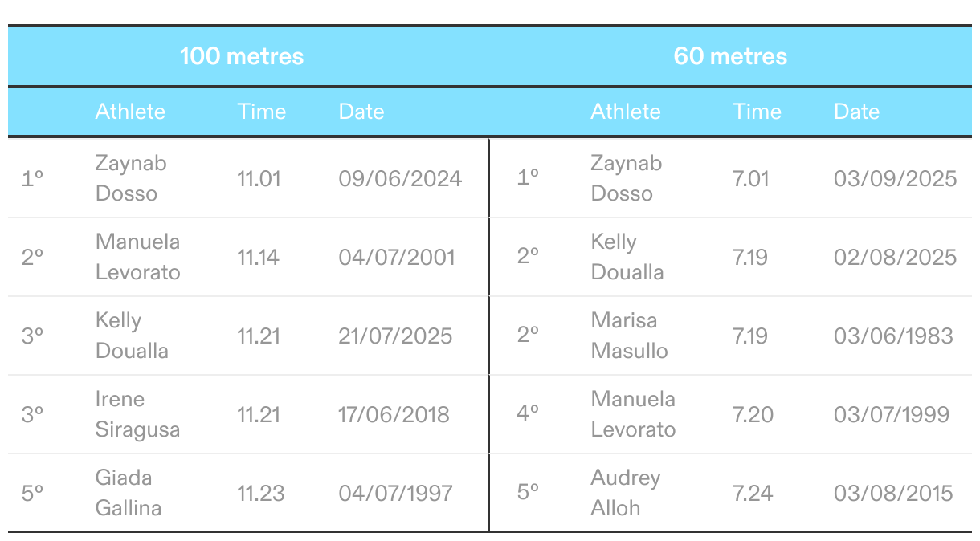Select Zaynab Dosso in 100 metres table
The height and width of the screenshot is (541, 980).
pyautogui.click(x=131, y=178)
